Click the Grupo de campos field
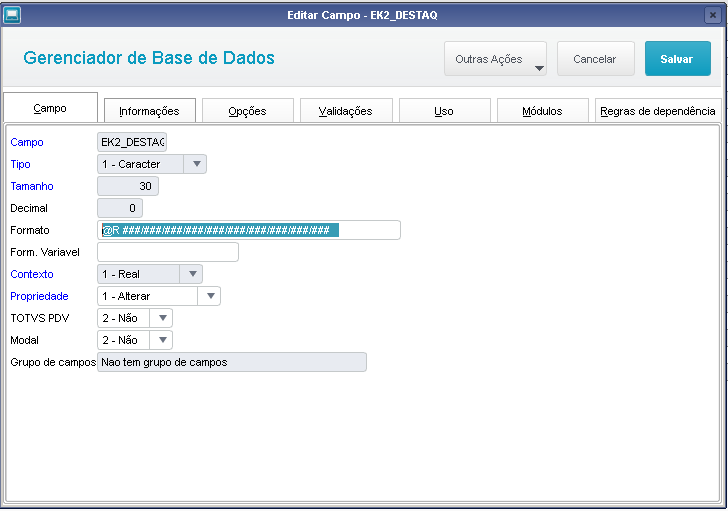This screenshot has height=511, width=728. click(x=232, y=362)
